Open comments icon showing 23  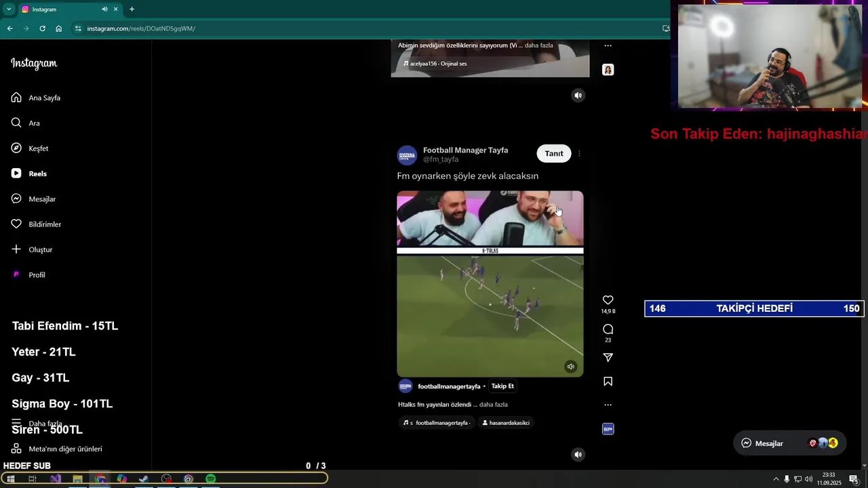click(608, 329)
